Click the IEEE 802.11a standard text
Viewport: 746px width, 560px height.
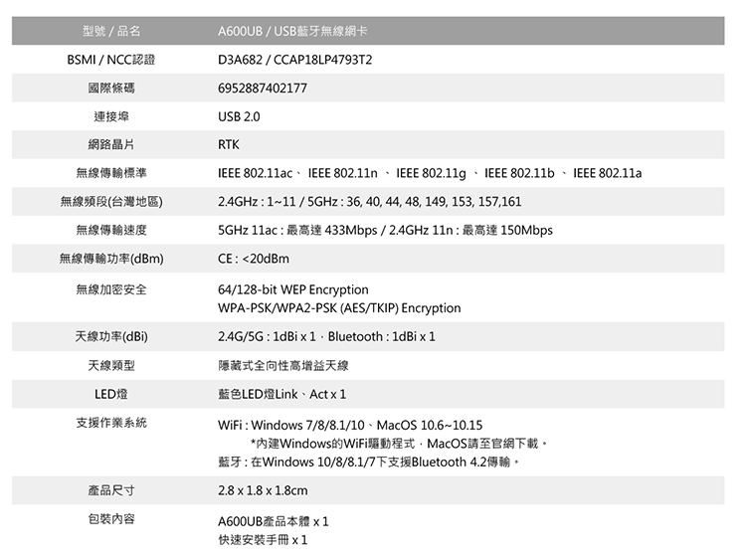click(607, 173)
